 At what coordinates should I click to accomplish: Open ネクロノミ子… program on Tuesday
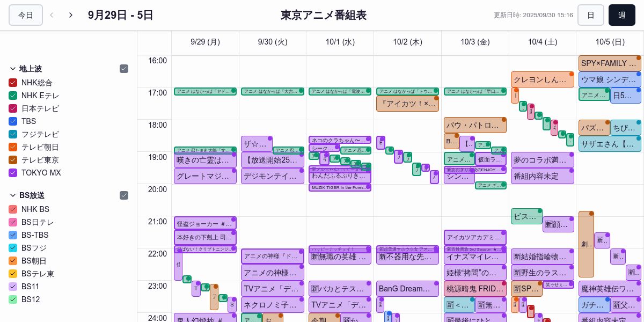[x=273, y=305]
